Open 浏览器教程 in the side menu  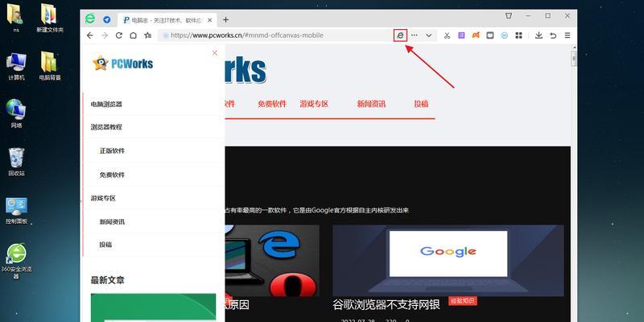point(106,127)
